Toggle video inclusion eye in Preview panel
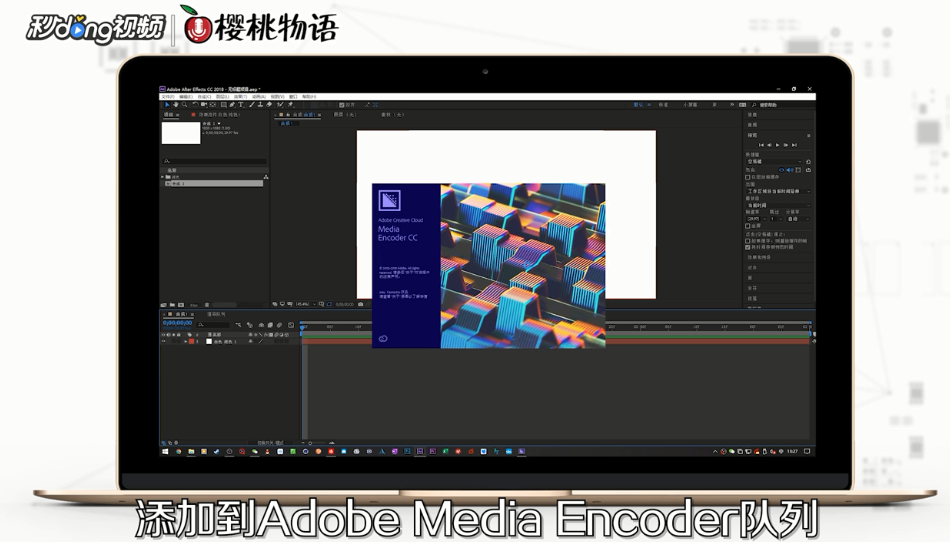The height and width of the screenshot is (542, 950). pos(782,170)
